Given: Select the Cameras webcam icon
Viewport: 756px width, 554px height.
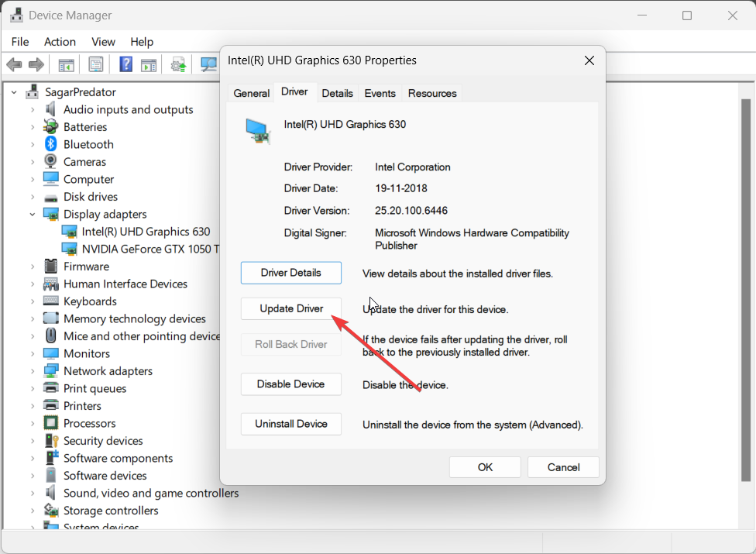Looking at the screenshot, I should point(50,161).
